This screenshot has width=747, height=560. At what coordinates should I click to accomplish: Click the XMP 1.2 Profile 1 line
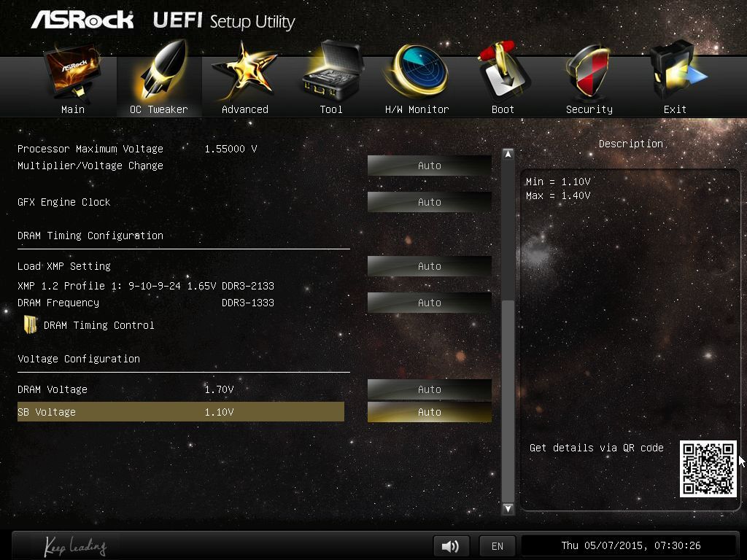coord(146,286)
